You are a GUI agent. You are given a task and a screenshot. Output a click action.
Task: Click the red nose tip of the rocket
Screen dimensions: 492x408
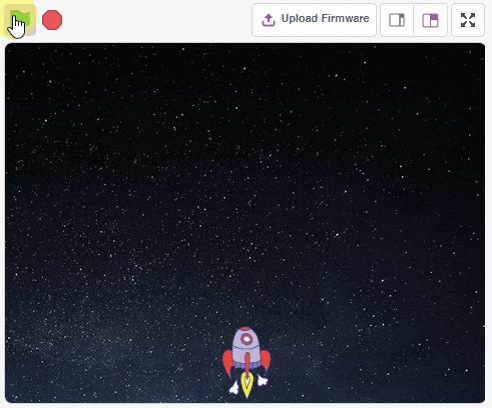click(x=246, y=329)
